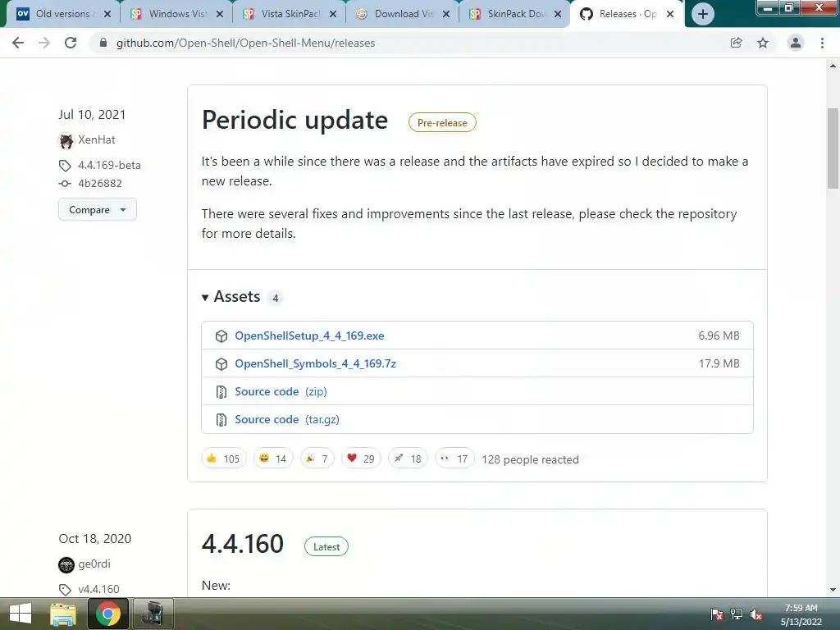Click the page vertical scrollbar thumb
Image resolution: width=840 pixels, height=630 pixels.
click(x=833, y=148)
